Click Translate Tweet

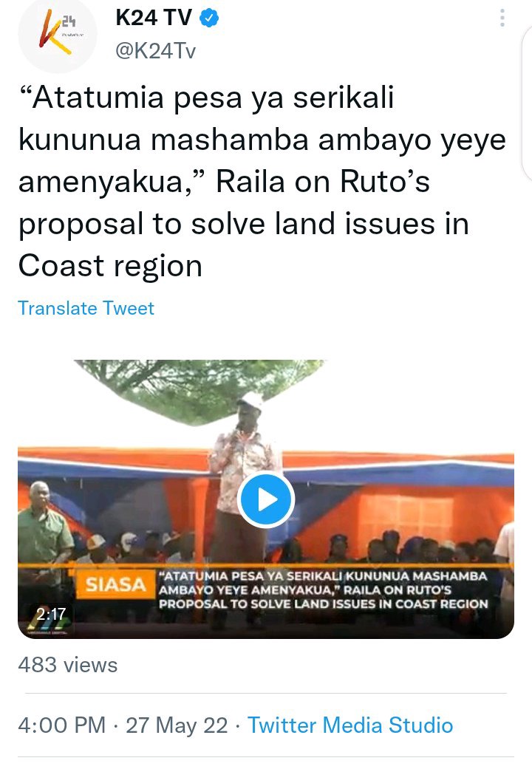[x=86, y=309]
